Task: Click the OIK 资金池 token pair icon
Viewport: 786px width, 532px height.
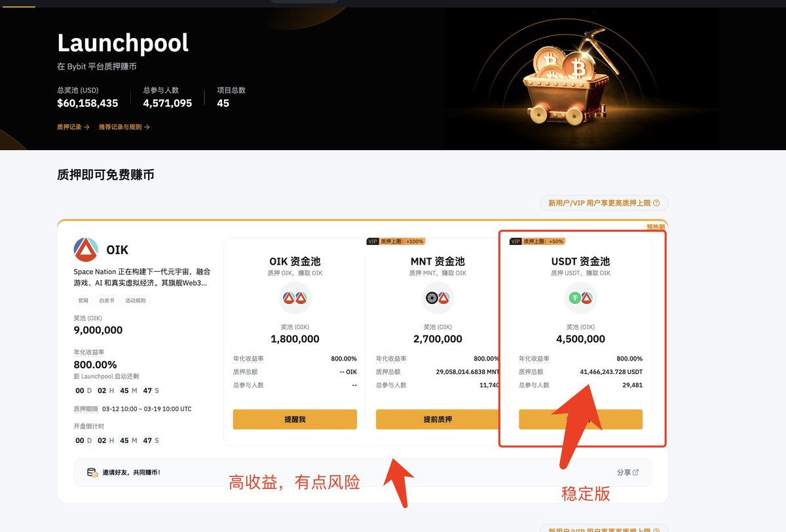Action: pyautogui.click(x=295, y=299)
